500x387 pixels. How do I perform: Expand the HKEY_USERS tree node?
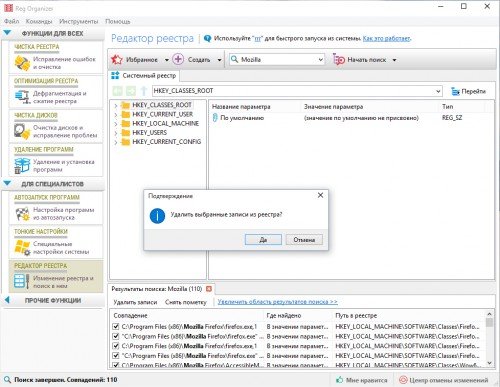(x=116, y=133)
